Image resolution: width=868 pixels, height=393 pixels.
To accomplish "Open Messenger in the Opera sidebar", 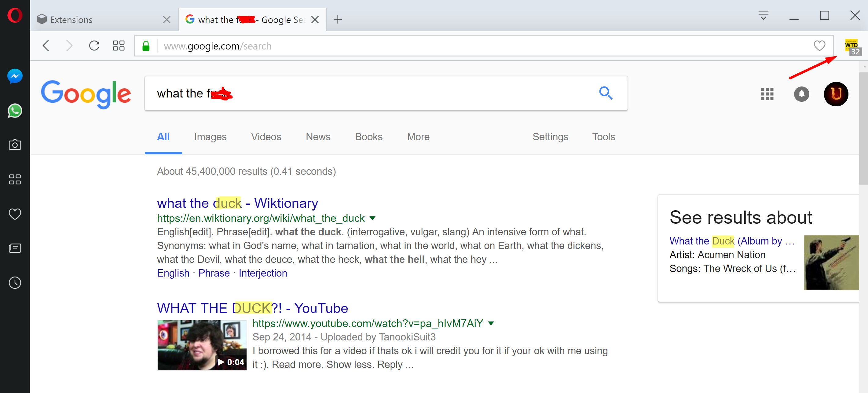I will coord(15,76).
